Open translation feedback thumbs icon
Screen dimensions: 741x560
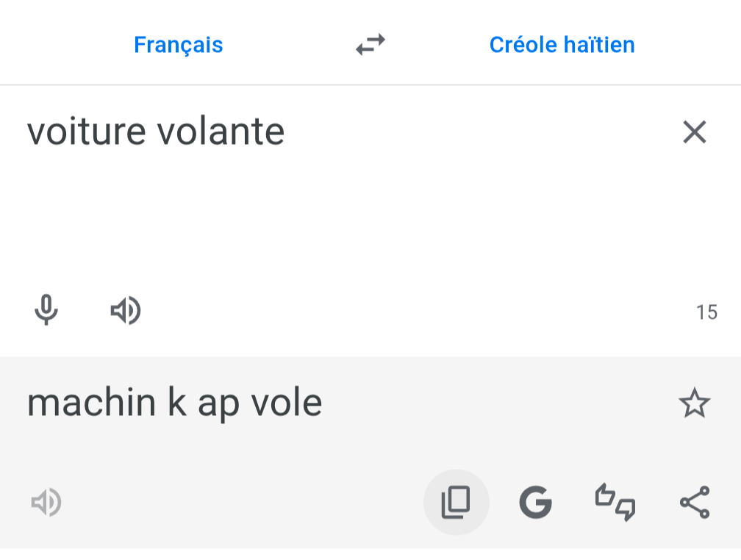click(615, 503)
